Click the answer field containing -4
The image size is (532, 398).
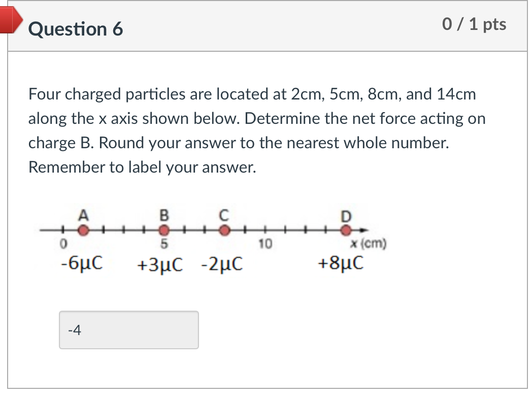(x=128, y=330)
